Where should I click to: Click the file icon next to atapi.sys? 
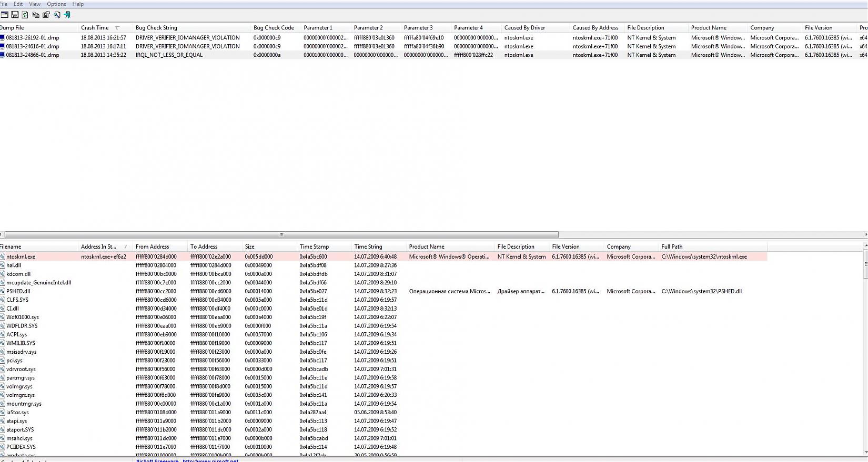tap(2, 421)
